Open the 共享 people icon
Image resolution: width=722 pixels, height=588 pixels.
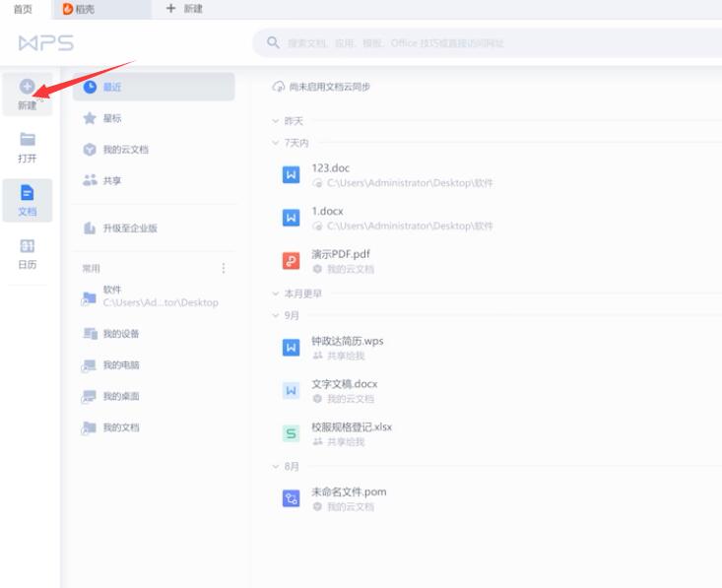pos(90,180)
